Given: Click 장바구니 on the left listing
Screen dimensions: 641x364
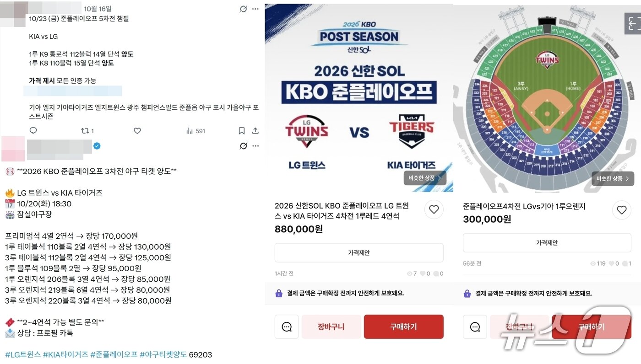Looking at the screenshot, I should 331,327.
